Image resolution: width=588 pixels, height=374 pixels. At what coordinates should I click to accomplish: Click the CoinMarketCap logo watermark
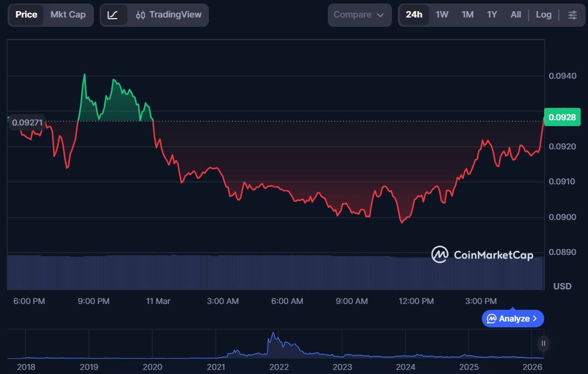pos(482,254)
